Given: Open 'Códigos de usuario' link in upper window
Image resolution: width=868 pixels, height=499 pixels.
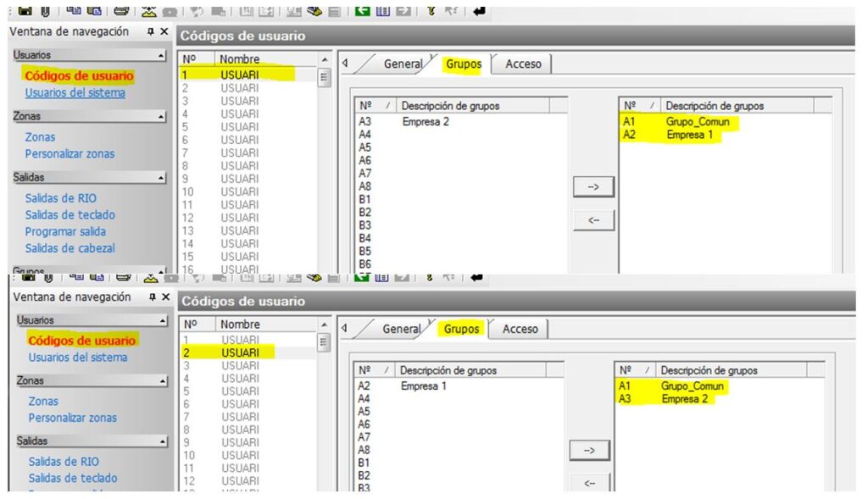Looking at the screenshot, I should coord(79,75).
